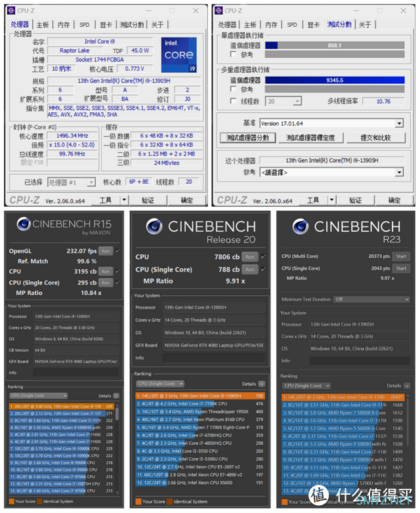This screenshot has height=513, width=420.
Task: Click the Cinebench R15 logo sphere
Action: [x=24, y=224]
